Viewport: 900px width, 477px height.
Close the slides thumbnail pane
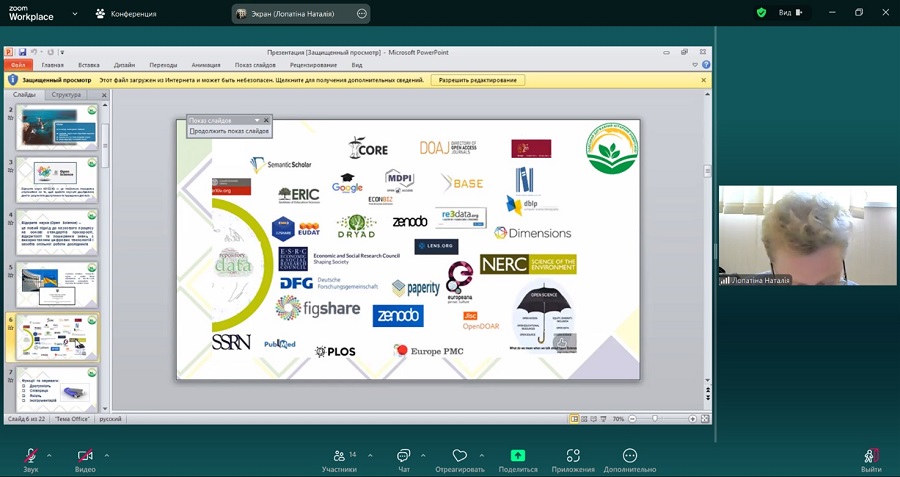coord(104,95)
